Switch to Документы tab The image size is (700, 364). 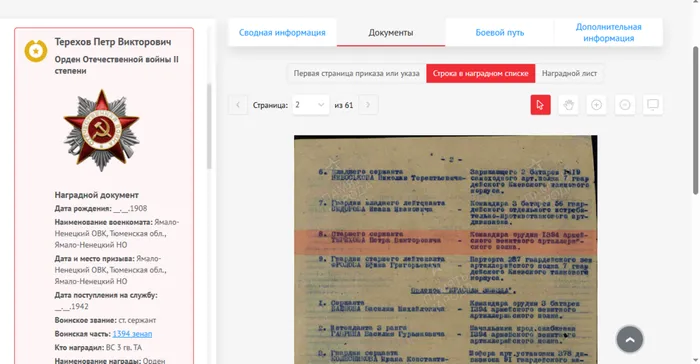(x=391, y=33)
